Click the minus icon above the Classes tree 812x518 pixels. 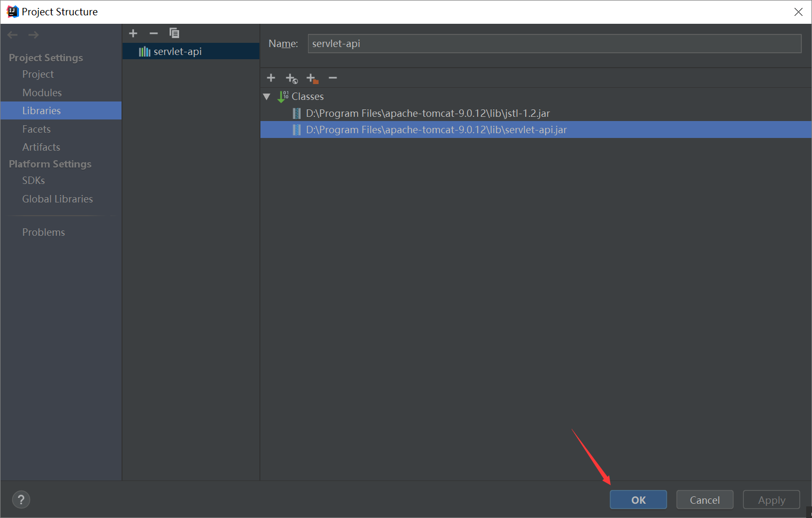(x=333, y=78)
